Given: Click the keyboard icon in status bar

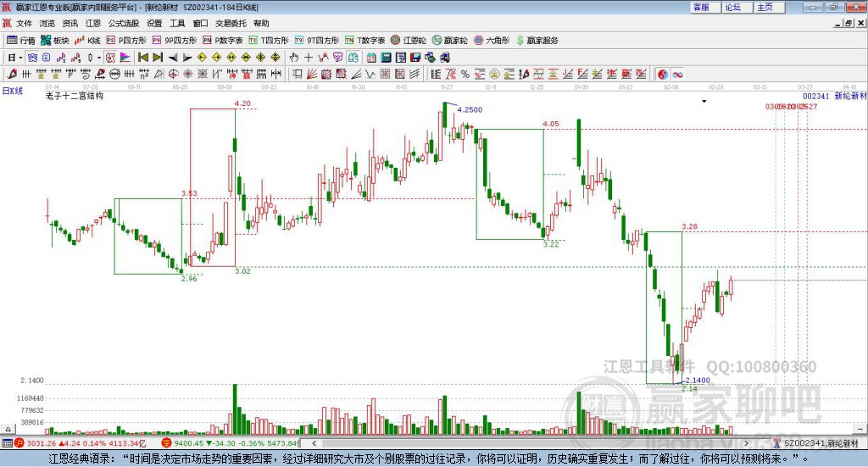Looking at the screenshot, I should (x=7, y=443).
